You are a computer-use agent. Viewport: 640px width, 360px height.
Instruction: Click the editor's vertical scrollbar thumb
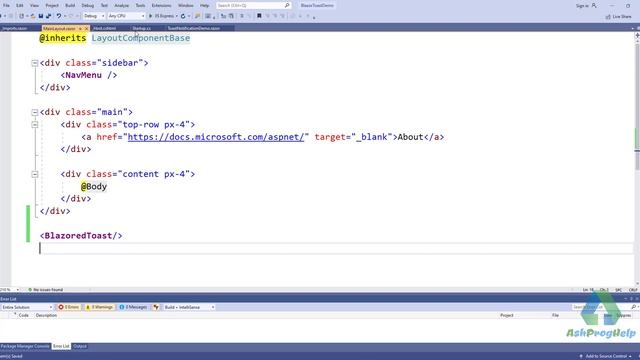click(637, 106)
